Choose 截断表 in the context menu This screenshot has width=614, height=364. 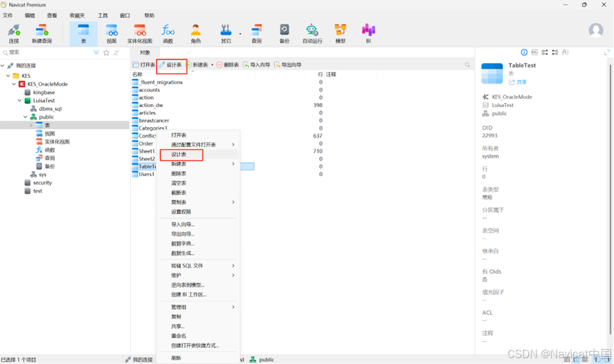pyautogui.click(x=198, y=192)
